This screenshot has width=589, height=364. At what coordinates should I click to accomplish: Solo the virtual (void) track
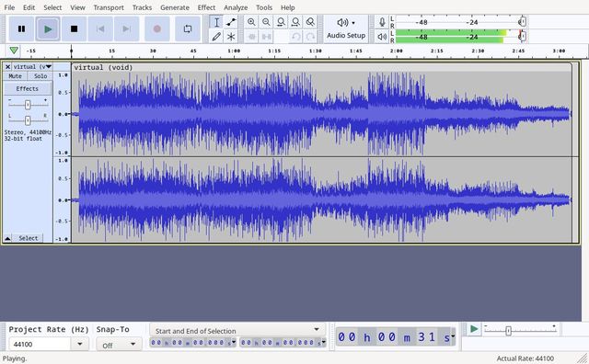pos(40,76)
